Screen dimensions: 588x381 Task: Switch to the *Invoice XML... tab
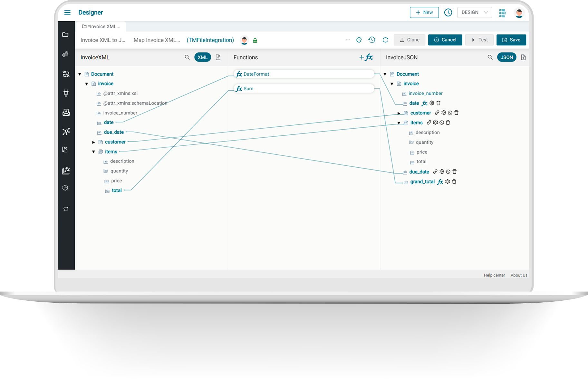tap(101, 26)
